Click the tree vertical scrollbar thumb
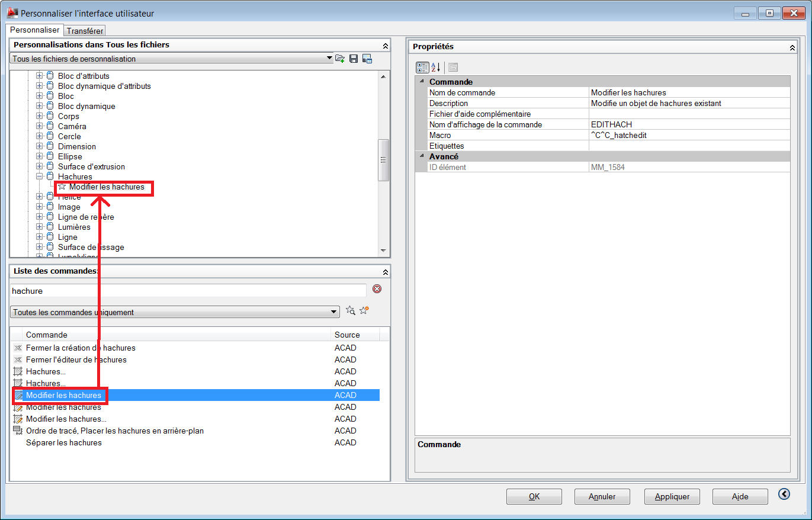Viewport: 812px width, 520px height. [x=383, y=160]
